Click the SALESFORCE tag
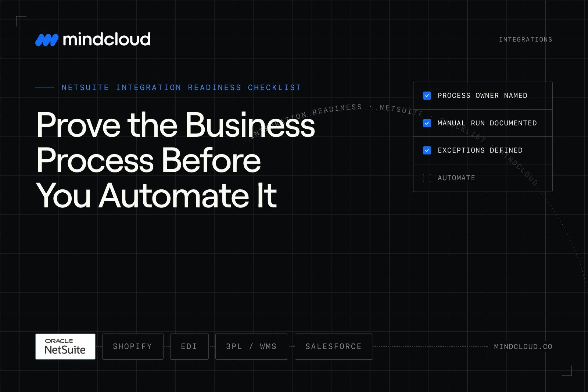Screen dimensions: 588x392 [x=334, y=346]
